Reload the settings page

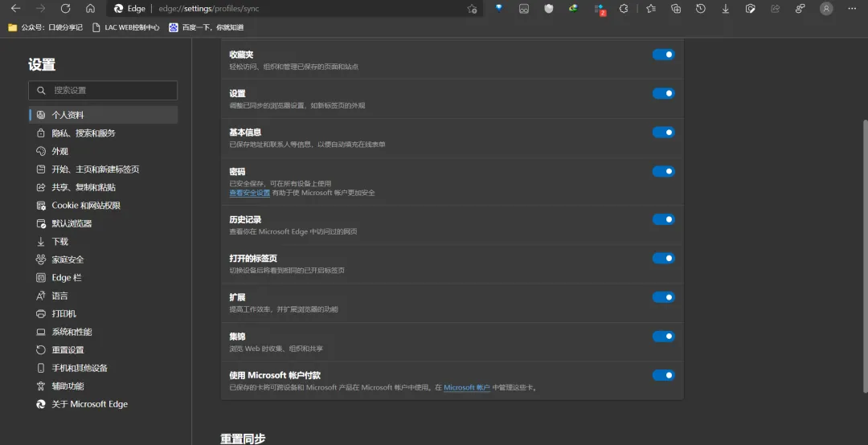pyautogui.click(x=65, y=8)
